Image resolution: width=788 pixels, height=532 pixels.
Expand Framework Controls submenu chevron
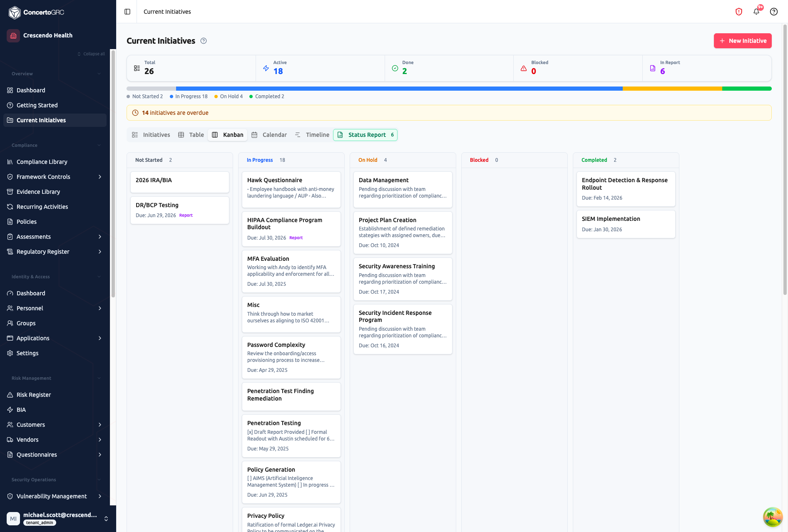point(100,177)
